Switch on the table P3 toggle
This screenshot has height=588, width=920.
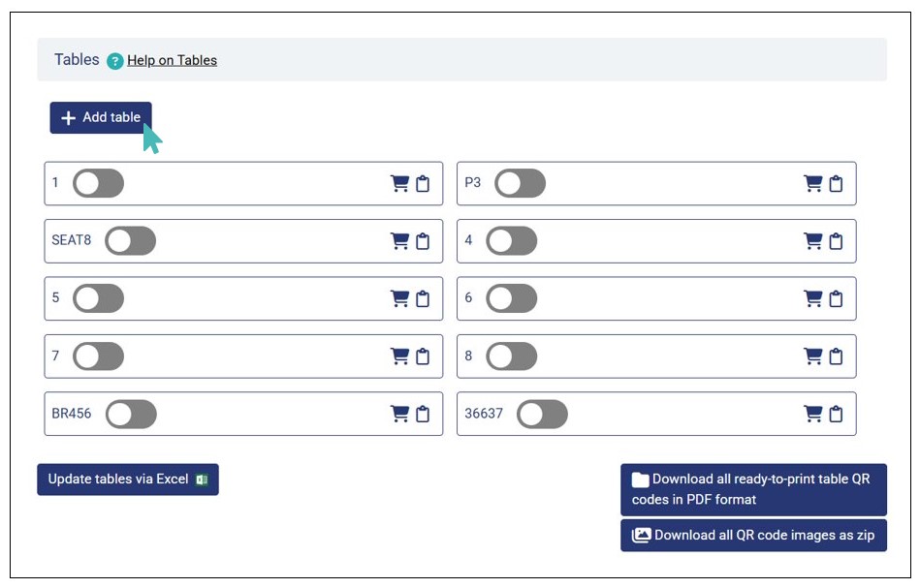[520, 183]
